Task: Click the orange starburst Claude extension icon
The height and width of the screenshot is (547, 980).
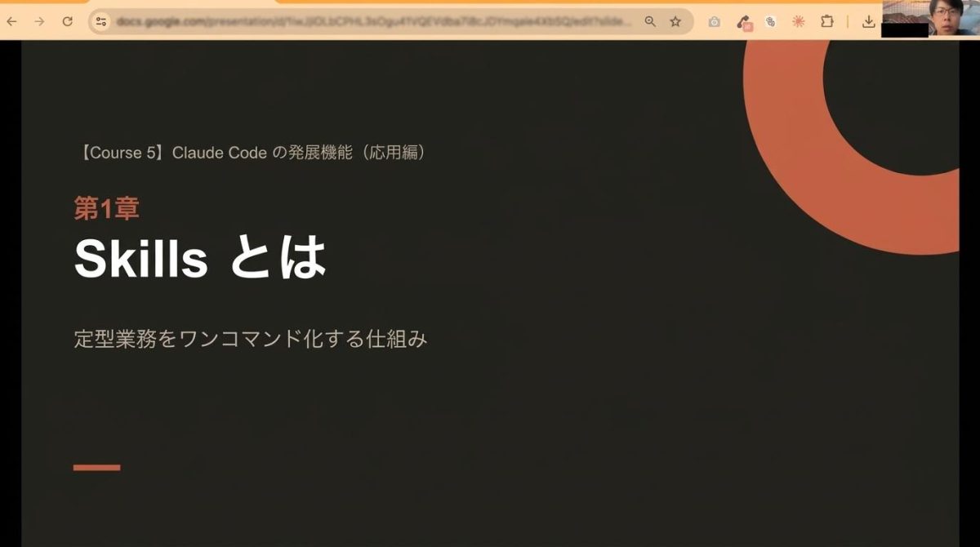Action: pos(799,22)
